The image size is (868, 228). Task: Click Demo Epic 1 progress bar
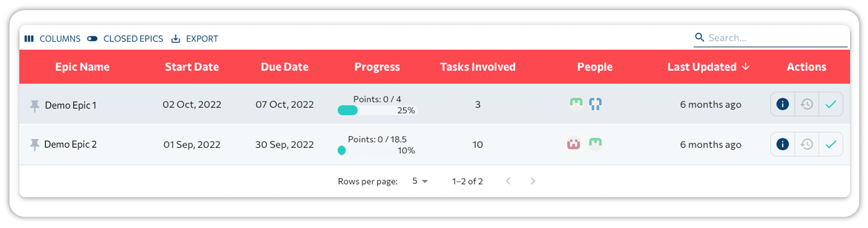pos(377,111)
